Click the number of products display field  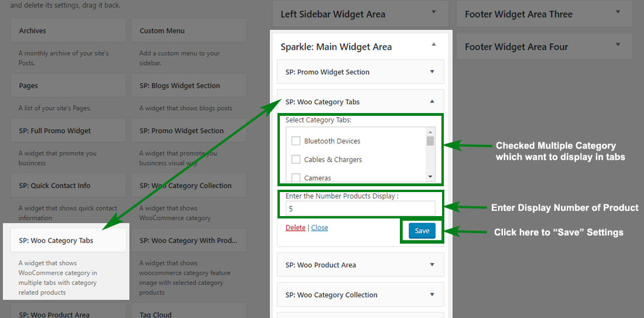pos(360,208)
